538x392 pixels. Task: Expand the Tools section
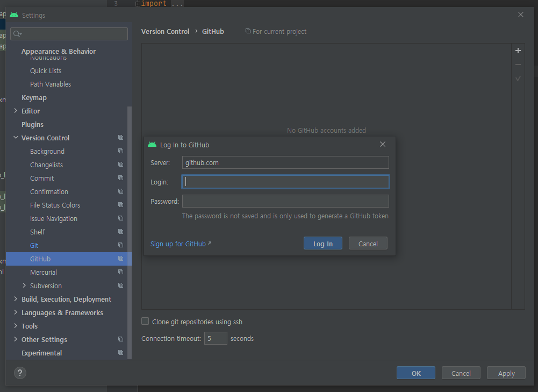[16, 326]
